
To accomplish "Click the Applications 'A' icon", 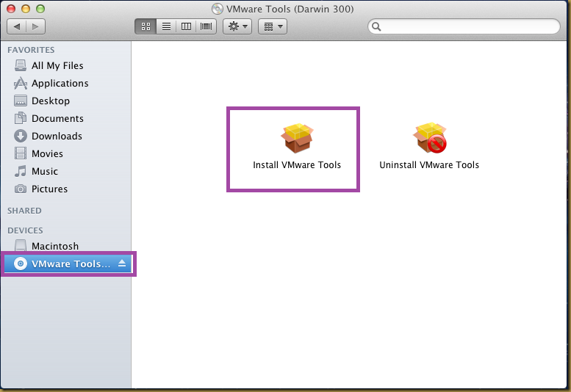I will click(x=21, y=83).
